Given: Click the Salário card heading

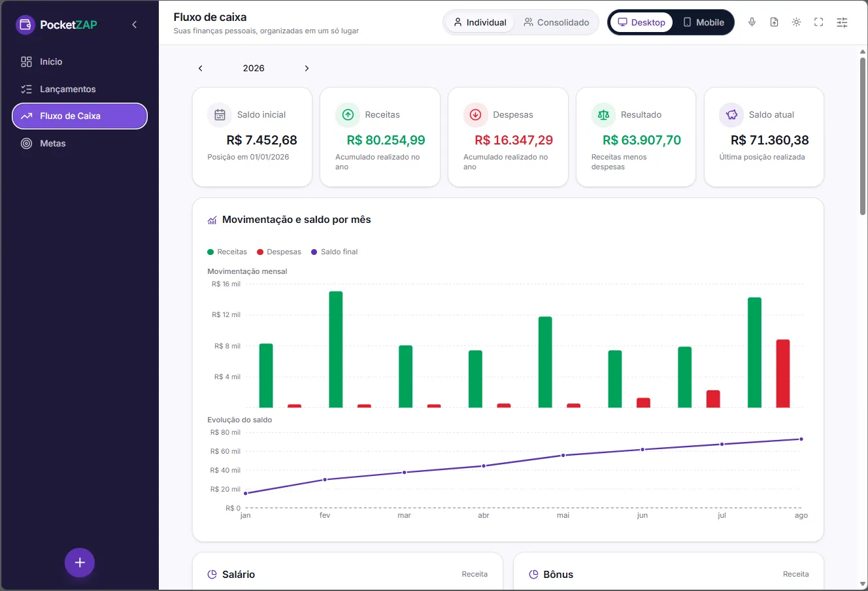Looking at the screenshot, I should (239, 575).
